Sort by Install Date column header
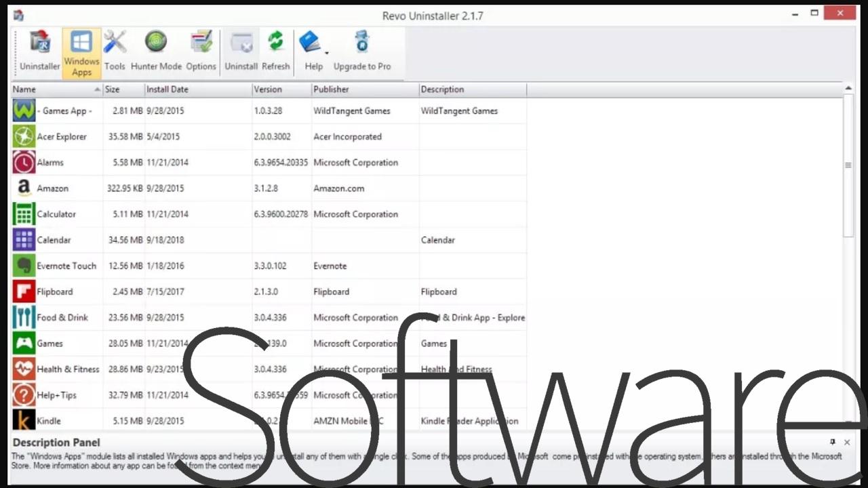The image size is (868, 488). 198,89
